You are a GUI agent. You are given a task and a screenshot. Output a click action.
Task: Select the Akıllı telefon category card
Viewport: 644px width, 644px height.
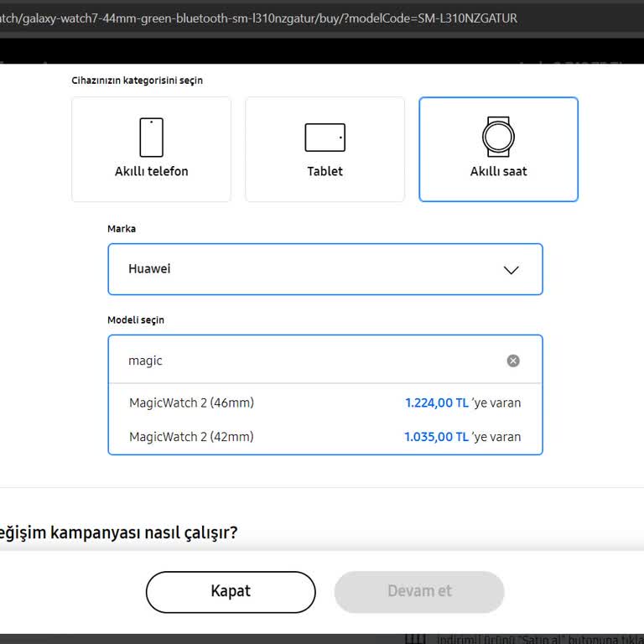point(151,149)
